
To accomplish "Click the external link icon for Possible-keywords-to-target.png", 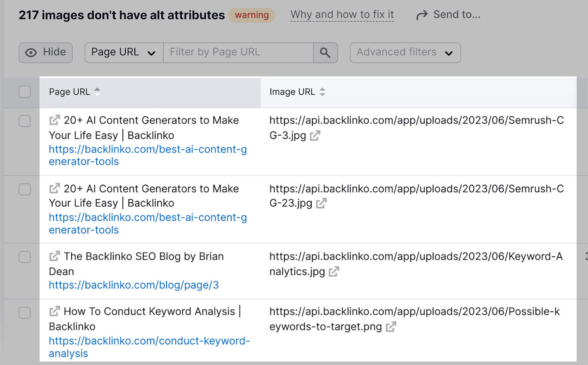I will point(391,326).
